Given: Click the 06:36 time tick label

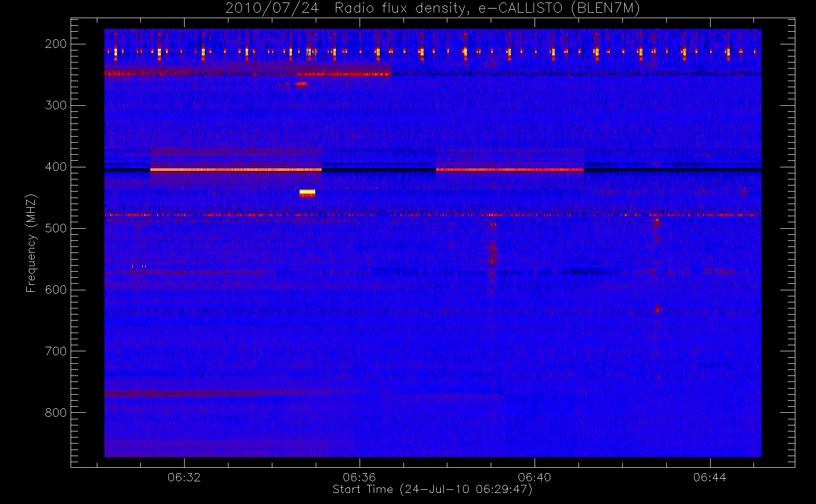Looking at the screenshot, I should (x=360, y=477).
